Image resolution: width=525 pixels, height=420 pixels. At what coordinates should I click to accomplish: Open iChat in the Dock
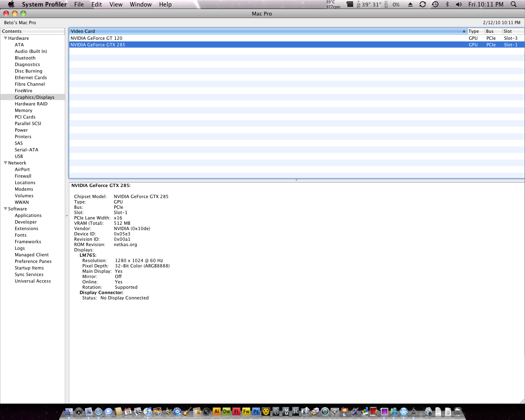click(x=108, y=411)
